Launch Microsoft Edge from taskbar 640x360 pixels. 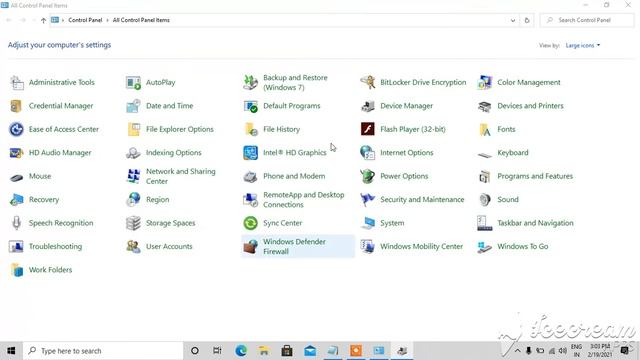241,351
